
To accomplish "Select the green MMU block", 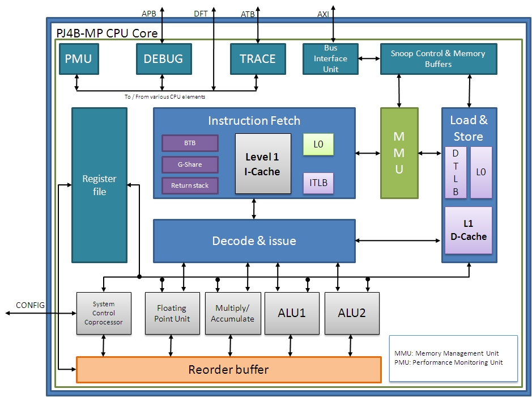I will pyautogui.click(x=399, y=153).
